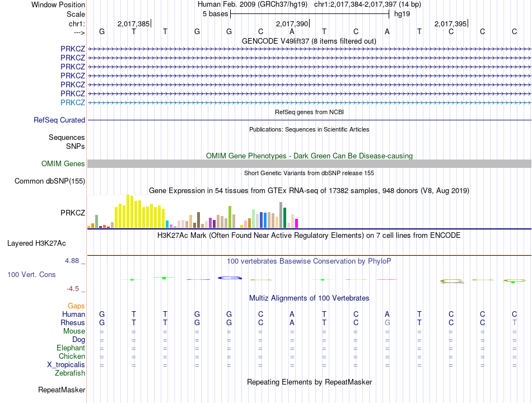Click the RefSeq Curated horizontal intron line
This screenshot has width=532, height=403.
(309, 120)
